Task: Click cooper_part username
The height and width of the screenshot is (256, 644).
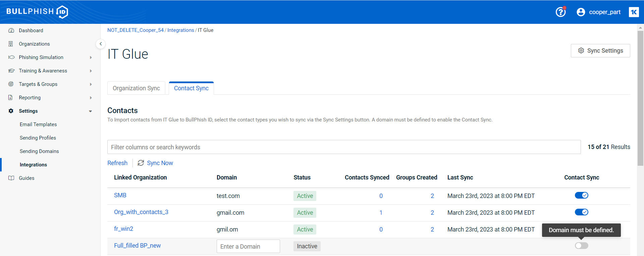Action: (605, 12)
